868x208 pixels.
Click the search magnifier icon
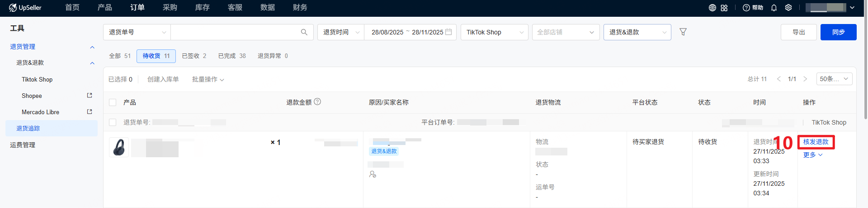coord(304,32)
